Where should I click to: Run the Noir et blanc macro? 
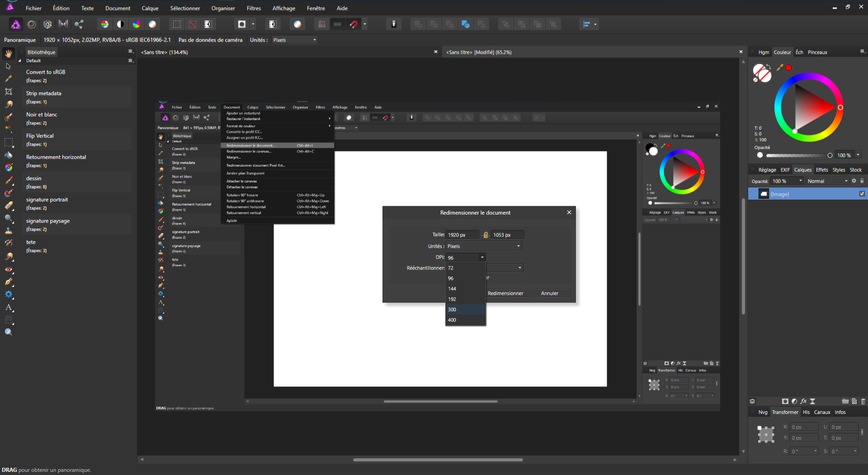77,118
